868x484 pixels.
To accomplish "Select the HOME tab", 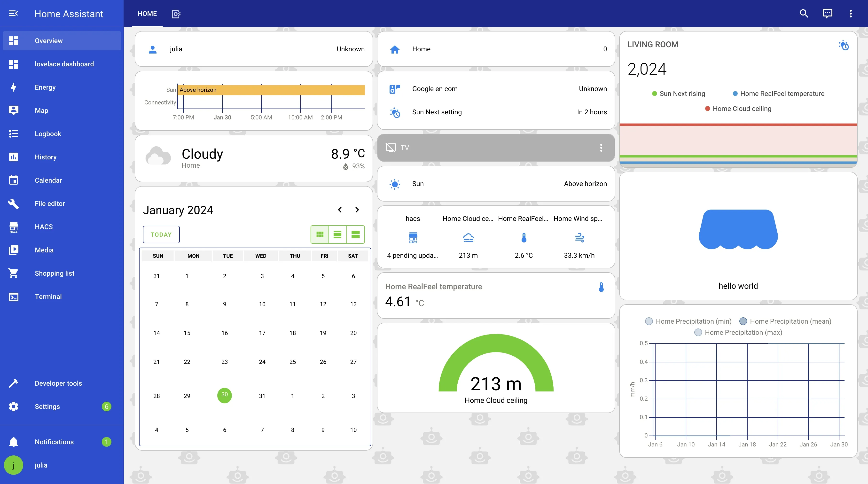I will coord(147,14).
